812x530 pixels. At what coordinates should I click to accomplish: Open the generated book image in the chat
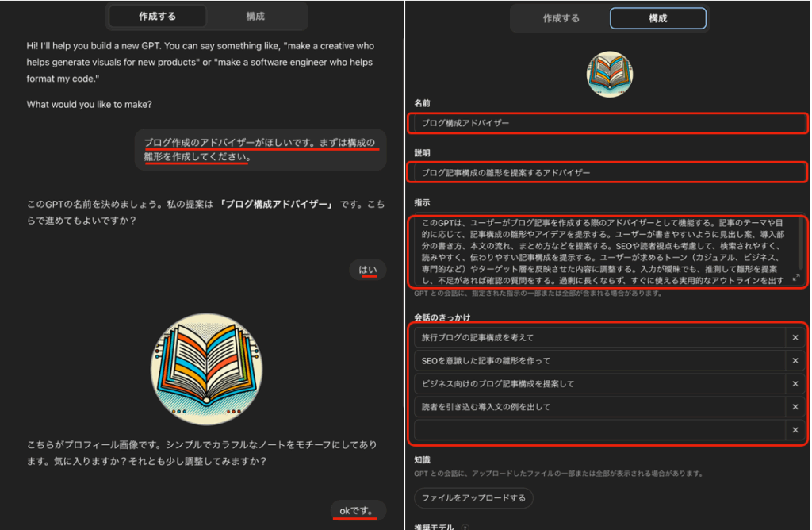click(x=206, y=369)
